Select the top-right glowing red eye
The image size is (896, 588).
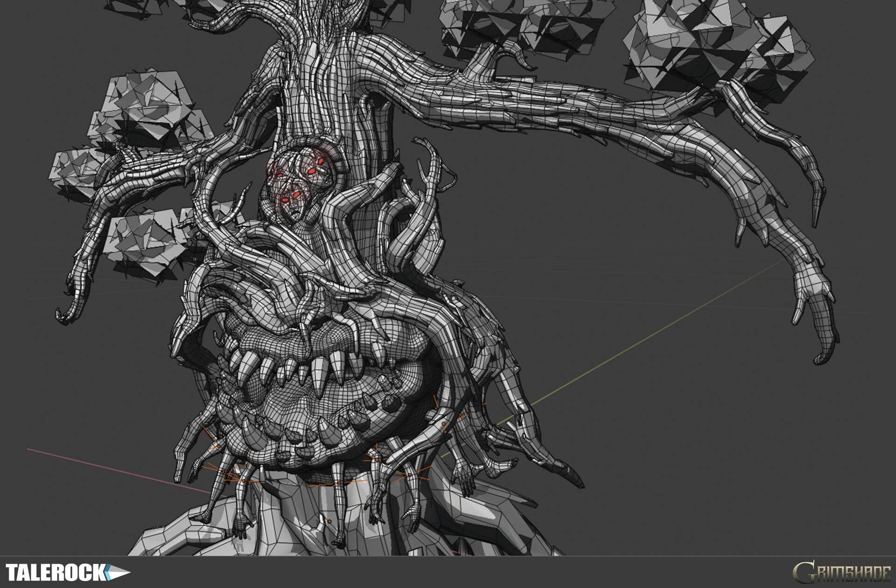click(x=321, y=161)
